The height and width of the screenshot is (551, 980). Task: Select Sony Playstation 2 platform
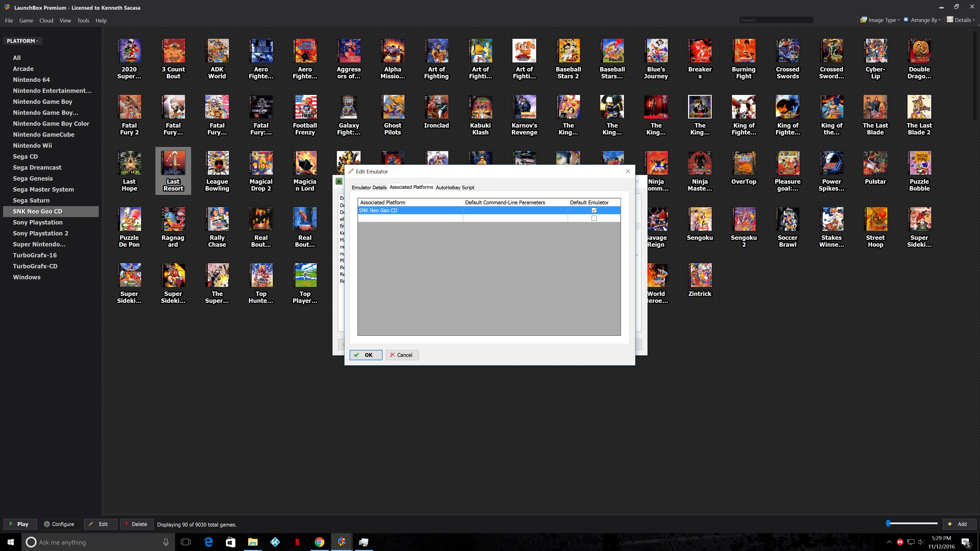40,233
